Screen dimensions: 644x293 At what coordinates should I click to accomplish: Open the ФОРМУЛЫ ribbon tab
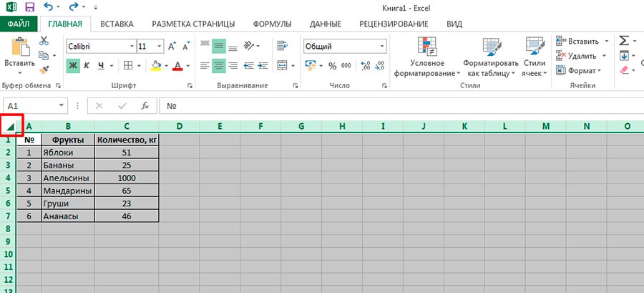(272, 24)
